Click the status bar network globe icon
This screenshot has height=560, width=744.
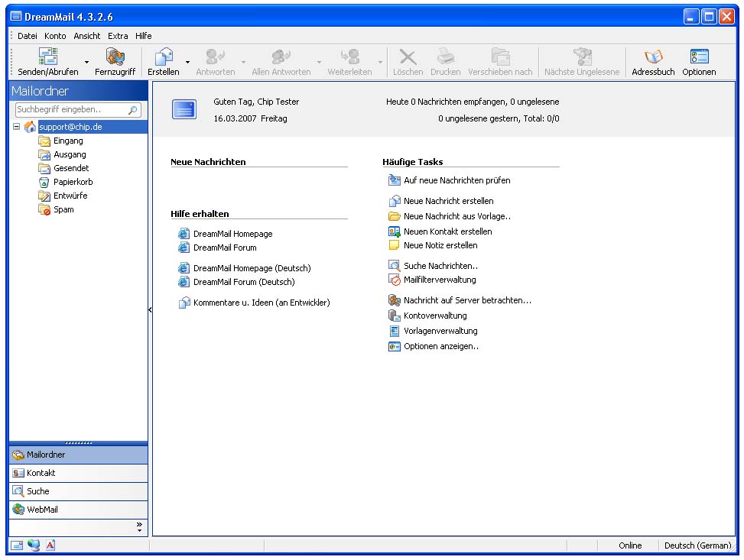pos(33,545)
